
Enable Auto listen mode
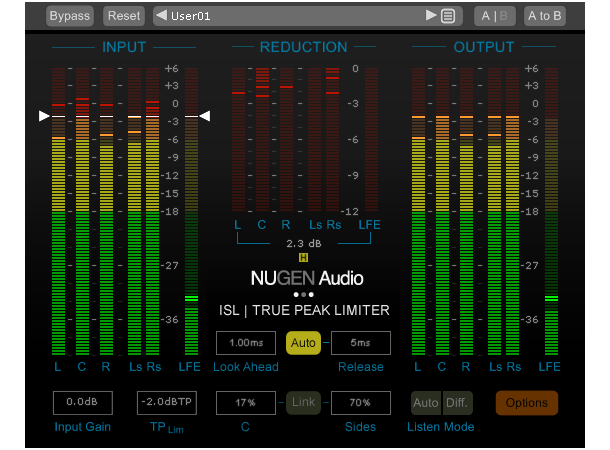coord(426,403)
